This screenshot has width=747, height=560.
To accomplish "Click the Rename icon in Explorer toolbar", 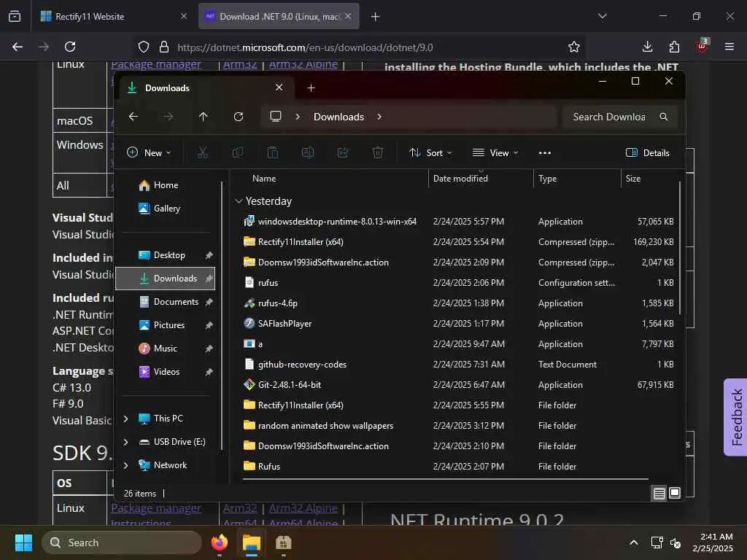I will [x=308, y=152].
